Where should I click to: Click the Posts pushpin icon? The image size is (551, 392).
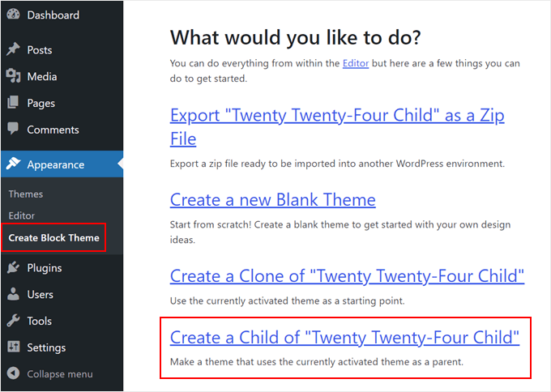click(x=13, y=50)
